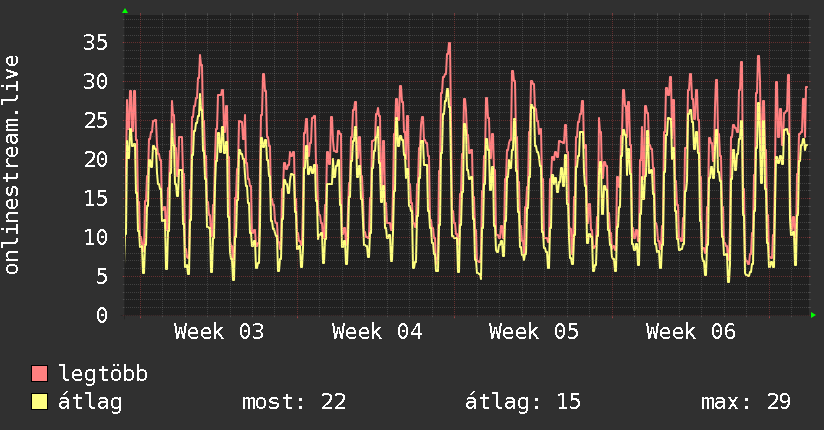Viewport: 824px width, 430px height.
Task: Click the 'max: 29' statistic
Action: (x=746, y=402)
